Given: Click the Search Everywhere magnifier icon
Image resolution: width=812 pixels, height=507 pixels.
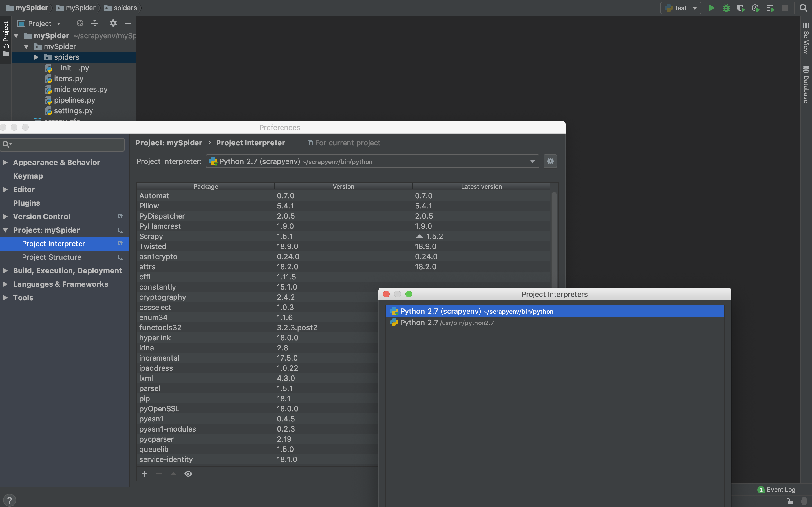Looking at the screenshot, I should 803,8.
